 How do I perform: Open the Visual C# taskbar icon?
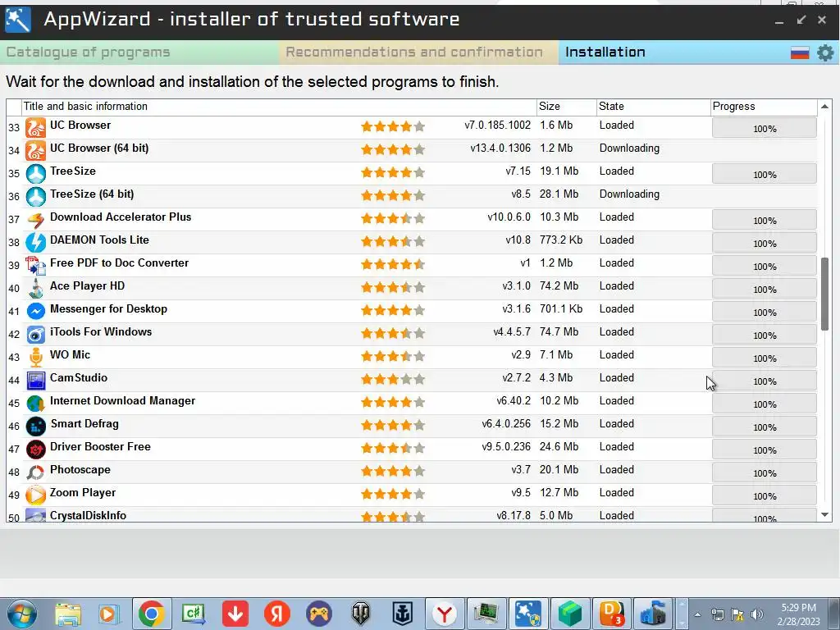(x=194, y=614)
